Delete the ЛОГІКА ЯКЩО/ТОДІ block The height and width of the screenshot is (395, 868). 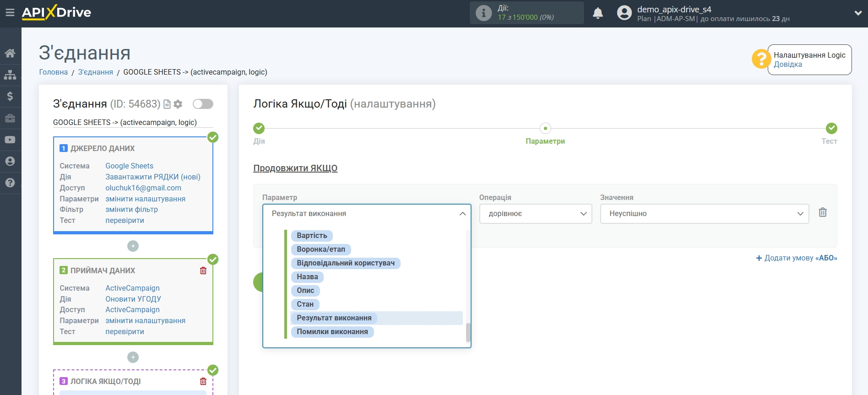(x=203, y=381)
